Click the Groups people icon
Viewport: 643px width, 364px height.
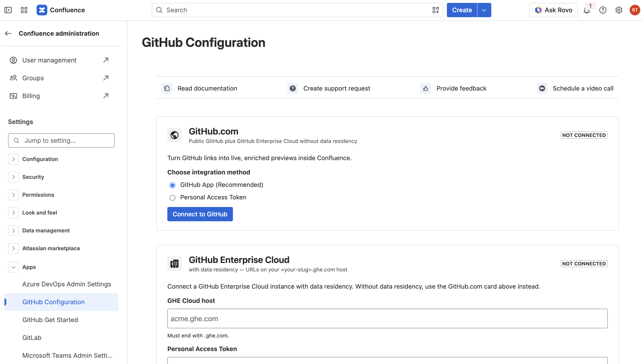click(13, 78)
